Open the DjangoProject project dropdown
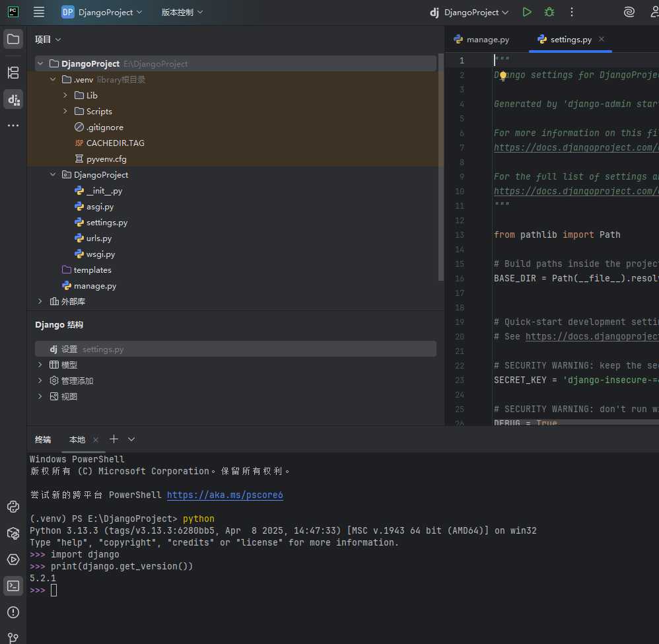The image size is (659, 644). pyautogui.click(x=102, y=12)
